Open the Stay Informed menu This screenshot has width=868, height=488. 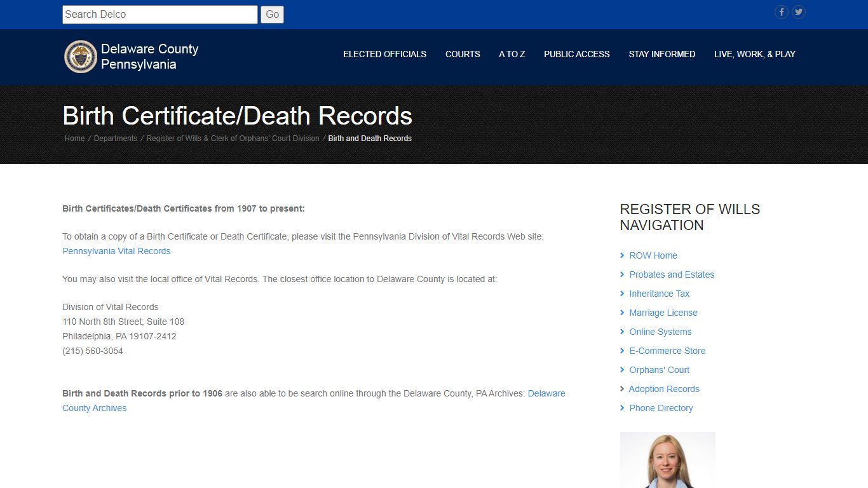661,54
